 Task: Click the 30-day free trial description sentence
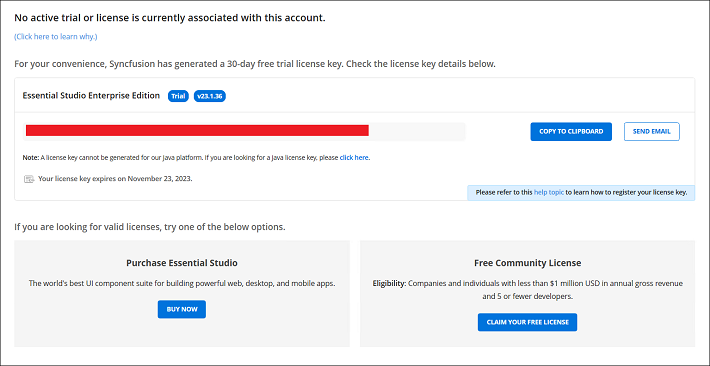click(255, 64)
